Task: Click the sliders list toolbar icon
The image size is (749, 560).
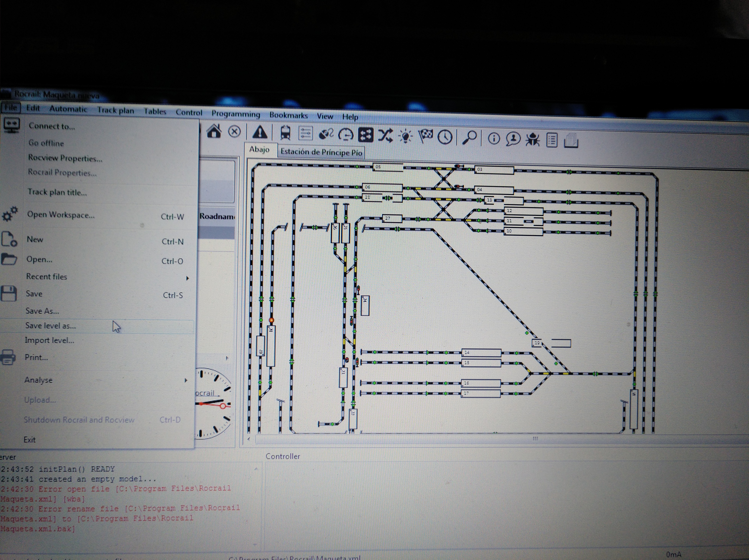Action: click(x=305, y=133)
